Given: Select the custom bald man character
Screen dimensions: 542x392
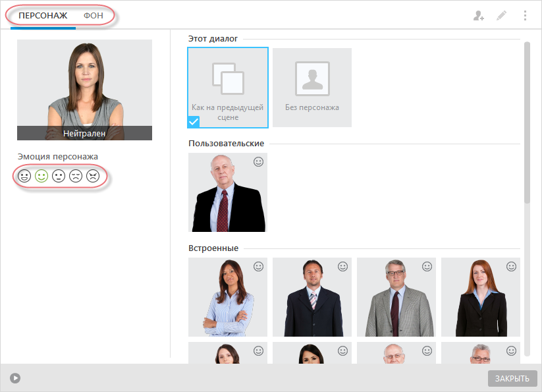Looking at the screenshot, I should 228,192.
